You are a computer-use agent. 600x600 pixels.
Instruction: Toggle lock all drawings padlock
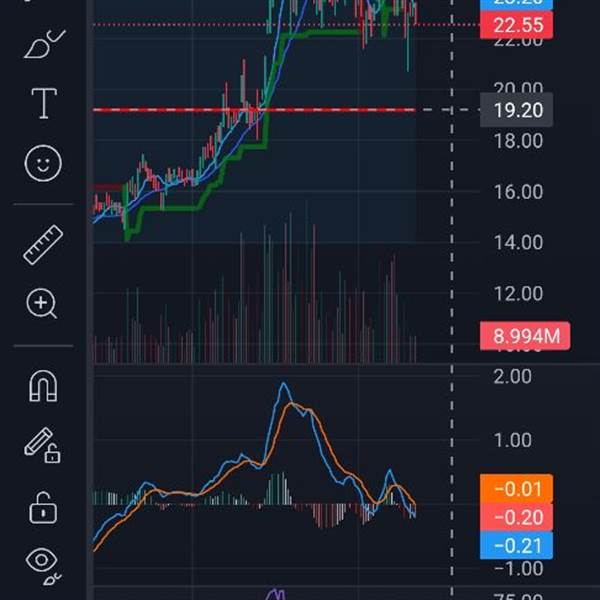click(43, 508)
